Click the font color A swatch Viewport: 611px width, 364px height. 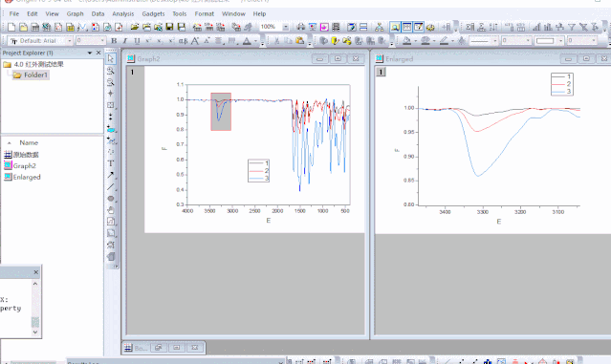pyautogui.click(x=247, y=40)
